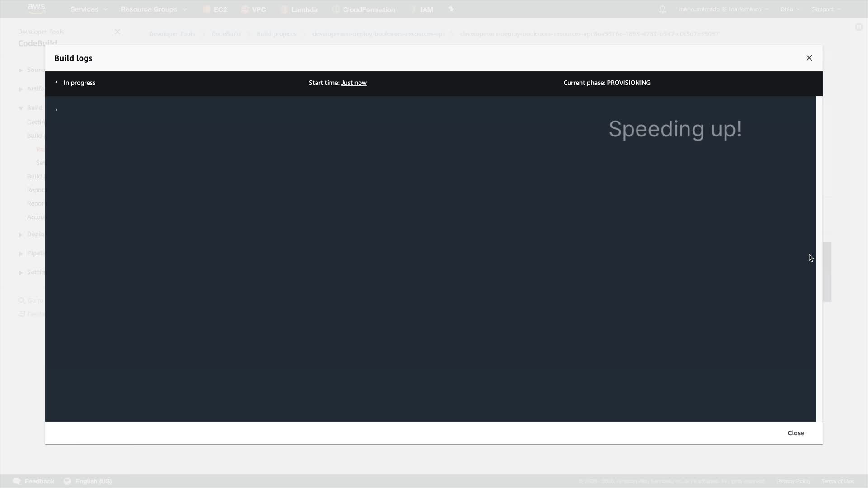Click the Close button in dialog footer
This screenshot has width=868, height=488.
[795, 433]
